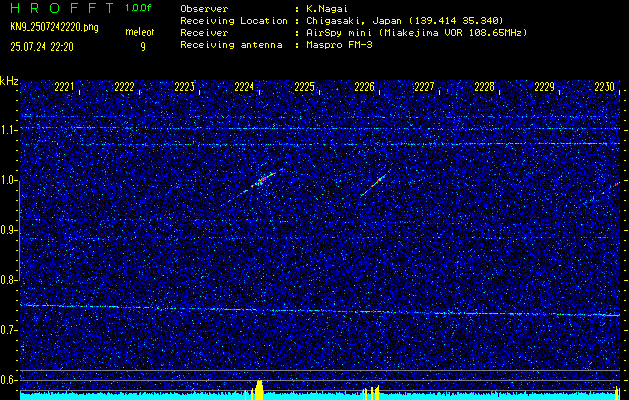The image size is (629, 400).
Task: Click the 2223 time marker
Action: pos(184,87)
